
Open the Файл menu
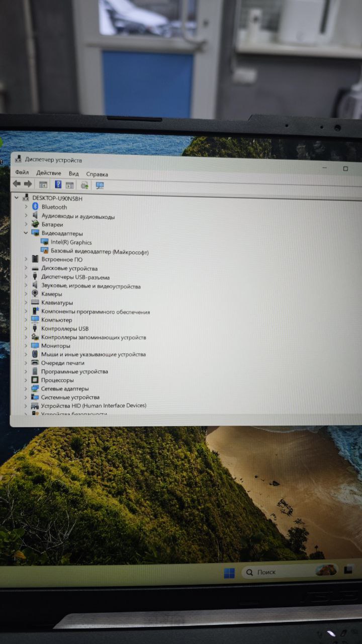(x=22, y=174)
